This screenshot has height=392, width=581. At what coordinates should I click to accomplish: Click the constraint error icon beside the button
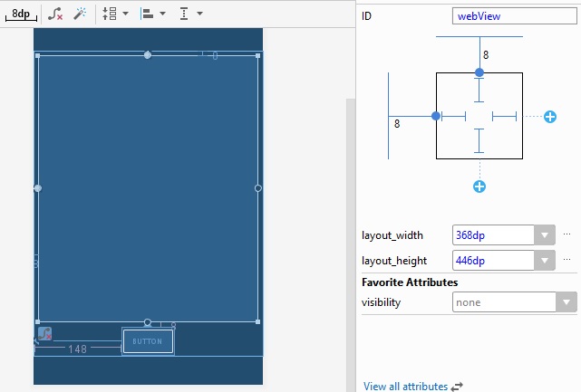pyautogui.click(x=44, y=334)
